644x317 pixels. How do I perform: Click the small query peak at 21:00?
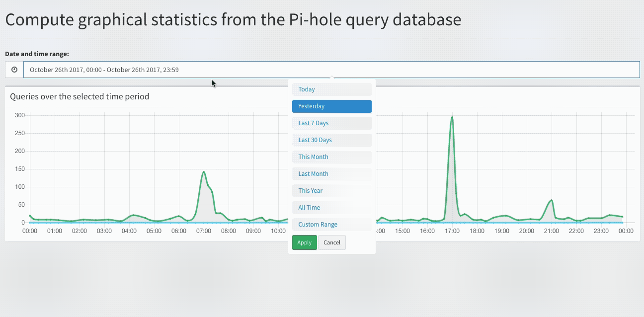point(552,200)
